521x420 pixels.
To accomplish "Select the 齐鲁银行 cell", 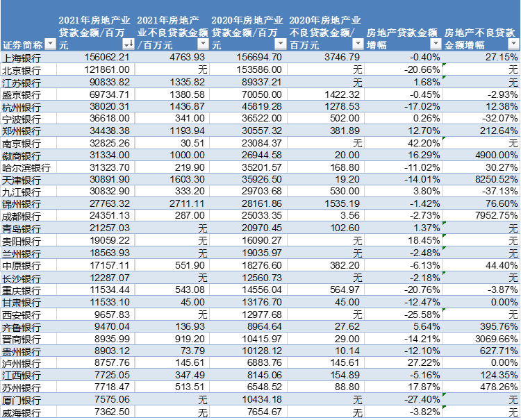I will point(29,327).
